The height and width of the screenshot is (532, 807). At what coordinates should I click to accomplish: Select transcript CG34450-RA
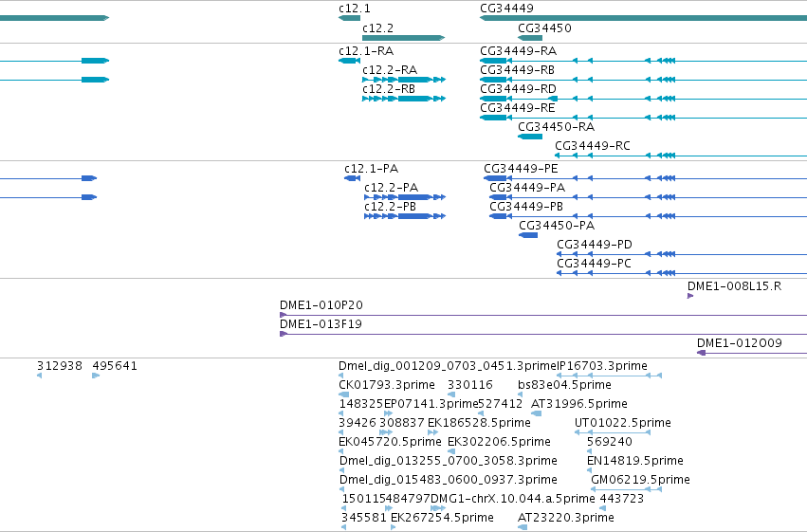(x=557, y=128)
